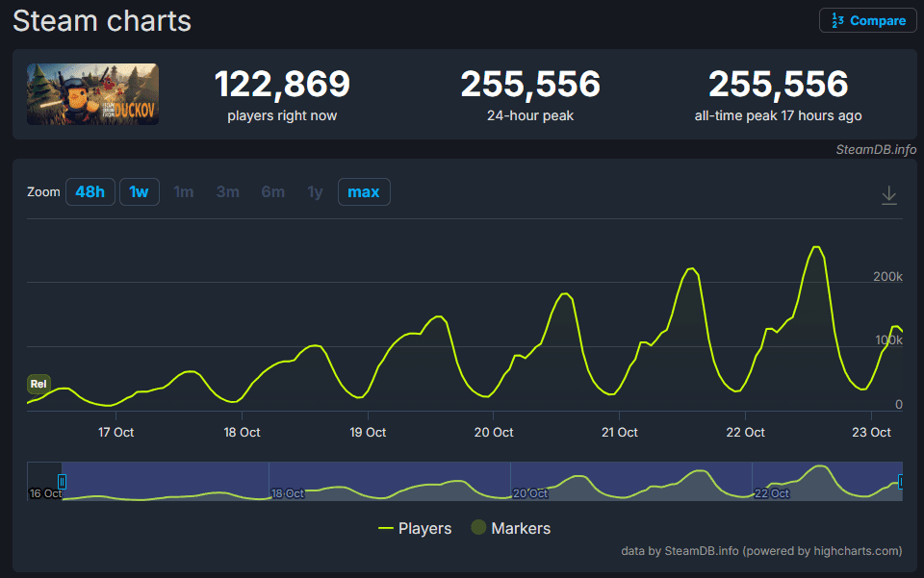Select the 6m zoom range
Image resolution: width=924 pixels, height=578 pixels.
pos(272,192)
